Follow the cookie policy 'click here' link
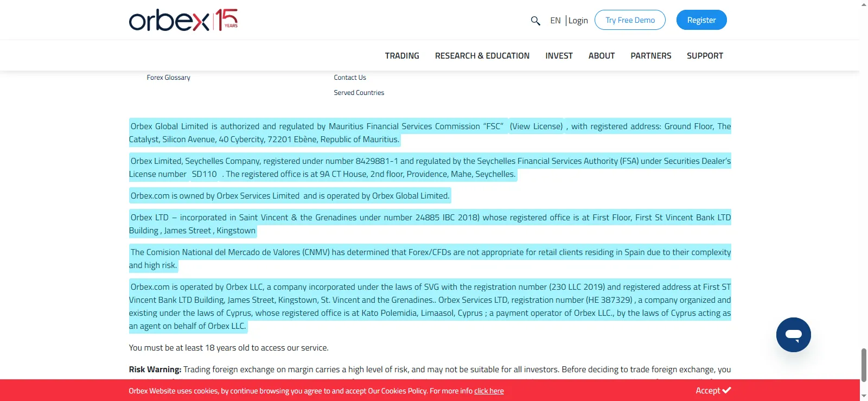Image resolution: width=868 pixels, height=401 pixels. click(x=489, y=391)
